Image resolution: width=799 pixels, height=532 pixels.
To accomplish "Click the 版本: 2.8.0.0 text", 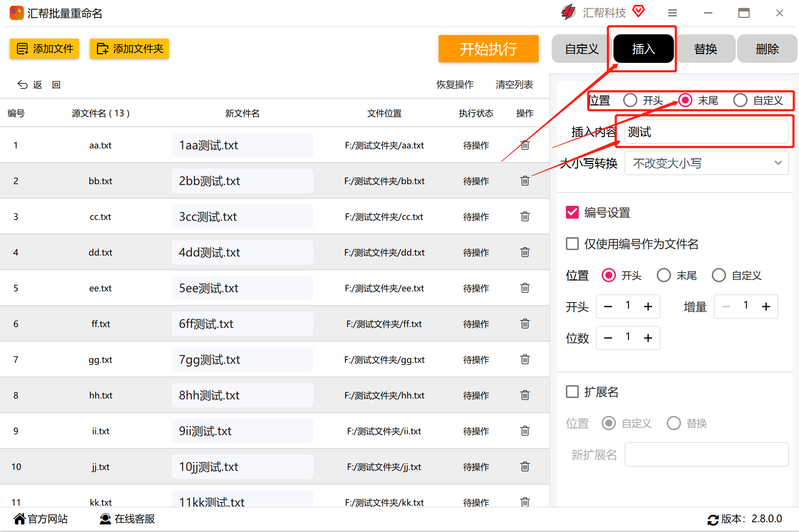I will [x=751, y=519].
